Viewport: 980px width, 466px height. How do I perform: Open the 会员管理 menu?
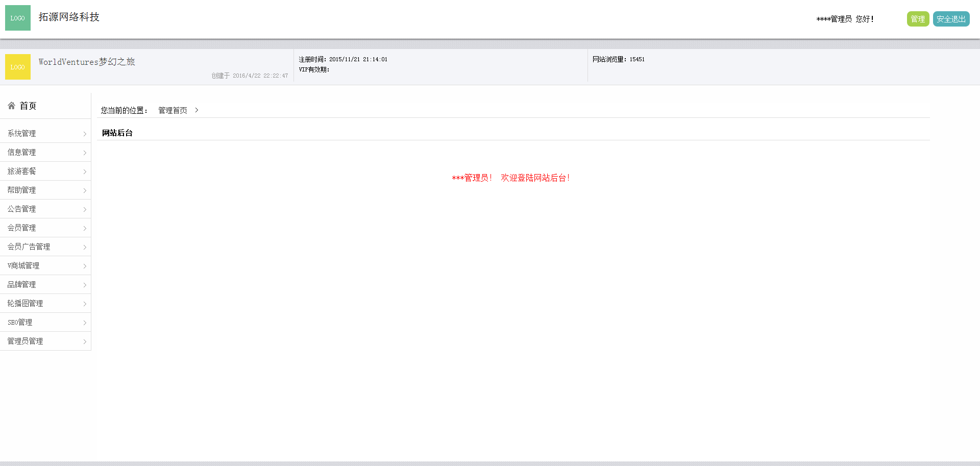(45, 228)
